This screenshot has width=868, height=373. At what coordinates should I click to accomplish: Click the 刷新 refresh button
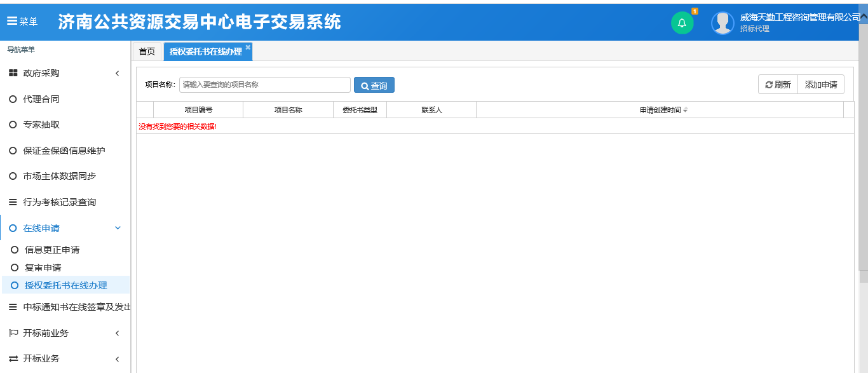[777, 84]
